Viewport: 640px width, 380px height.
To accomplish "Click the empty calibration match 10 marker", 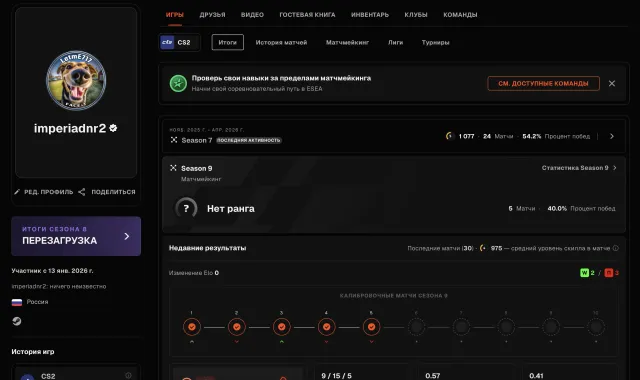I will (596, 327).
